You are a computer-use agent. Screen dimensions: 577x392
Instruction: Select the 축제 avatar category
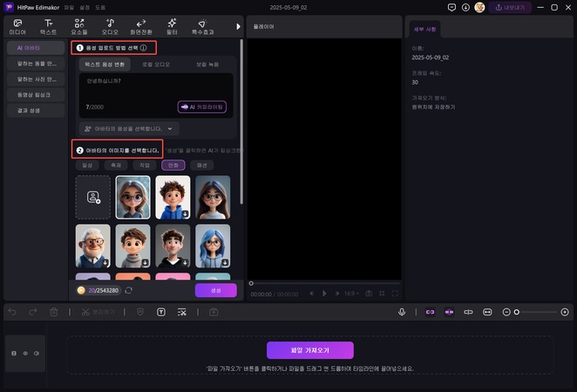(x=116, y=166)
